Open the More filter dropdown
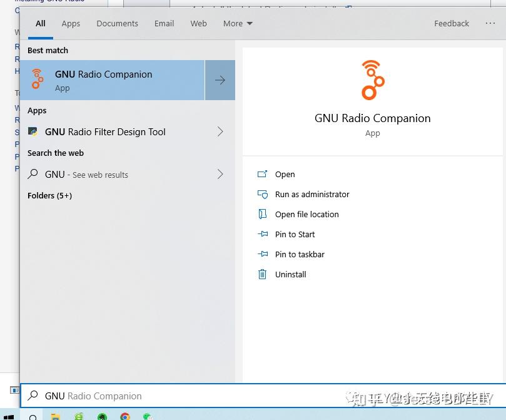 pos(237,23)
